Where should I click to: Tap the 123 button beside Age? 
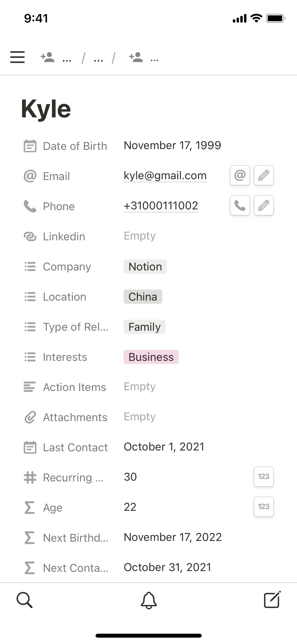(263, 507)
